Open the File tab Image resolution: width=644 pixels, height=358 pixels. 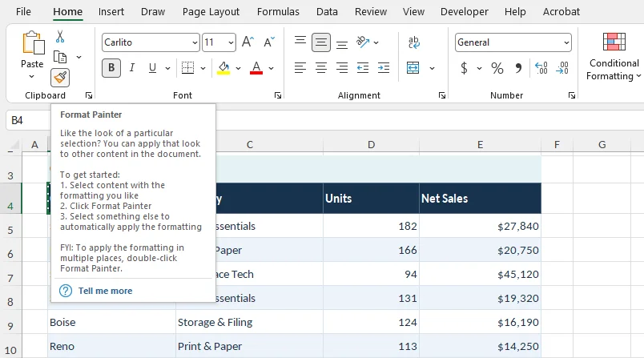23,11
